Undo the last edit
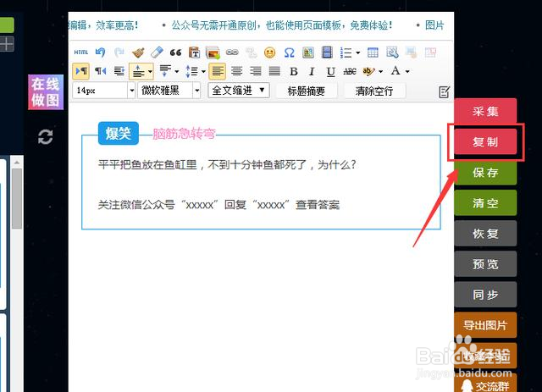The height and width of the screenshot is (392, 542). pyautogui.click(x=100, y=52)
